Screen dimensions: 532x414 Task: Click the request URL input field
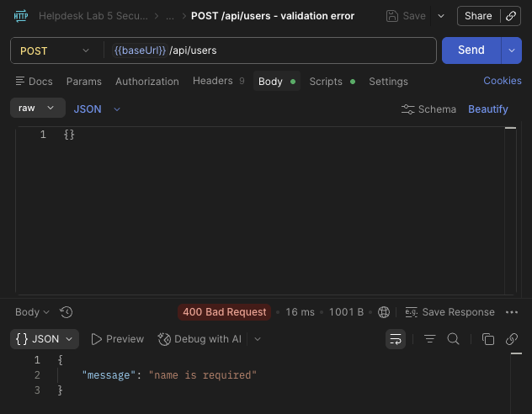[270, 50]
